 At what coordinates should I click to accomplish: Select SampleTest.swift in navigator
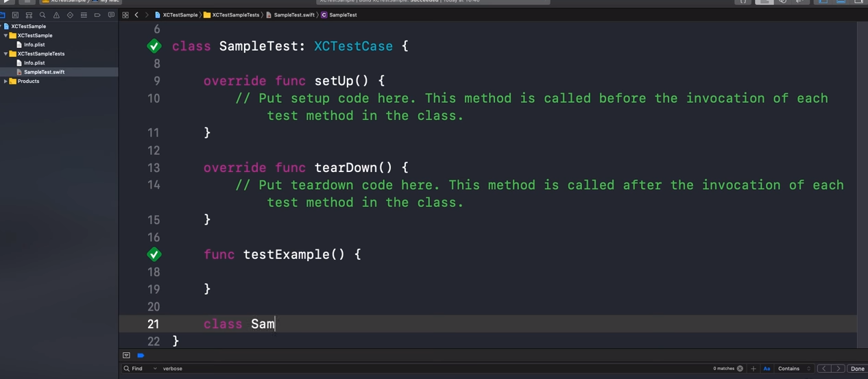pyautogui.click(x=44, y=72)
